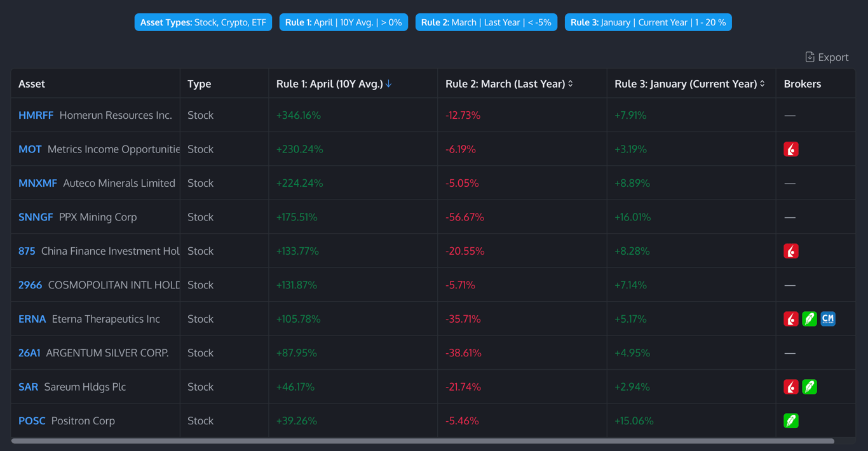Select the +8.89% value for MNXMF

click(x=632, y=183)
